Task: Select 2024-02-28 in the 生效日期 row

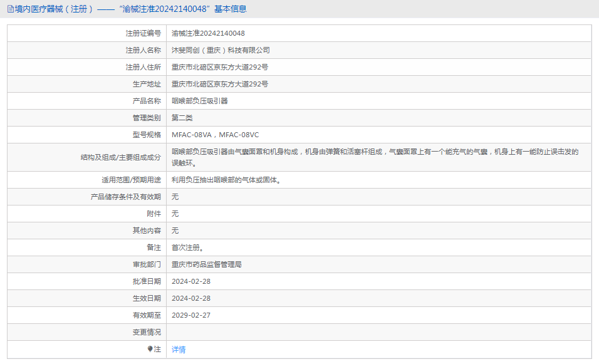Action: coord(191,298)
